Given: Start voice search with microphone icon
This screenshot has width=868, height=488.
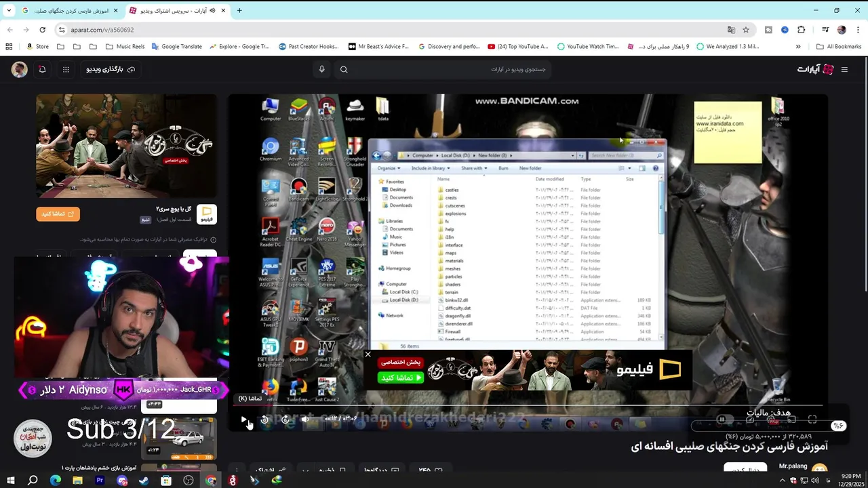Looking at the screenshot, I should (321, 69).
